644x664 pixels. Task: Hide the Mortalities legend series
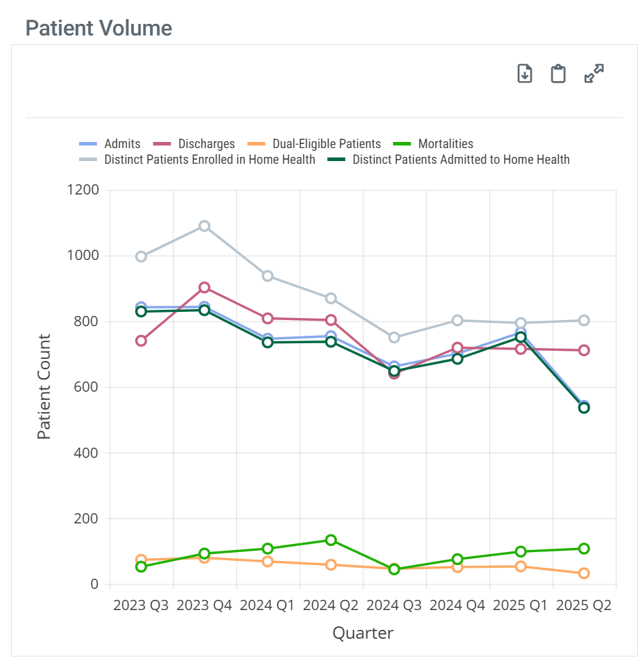click(445, 144)
